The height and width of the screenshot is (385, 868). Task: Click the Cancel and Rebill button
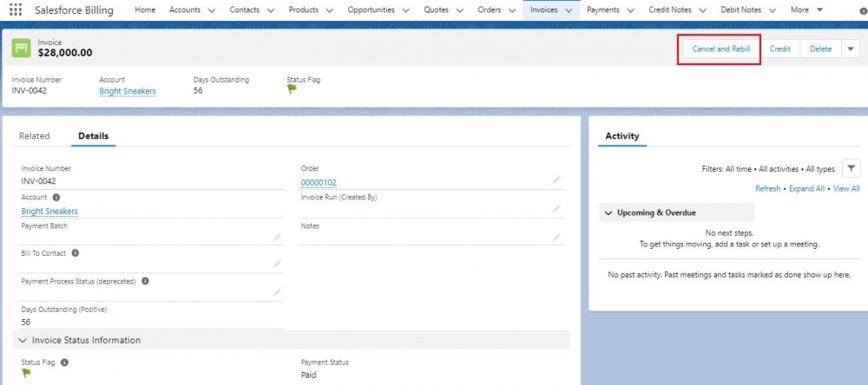(721, 49)
